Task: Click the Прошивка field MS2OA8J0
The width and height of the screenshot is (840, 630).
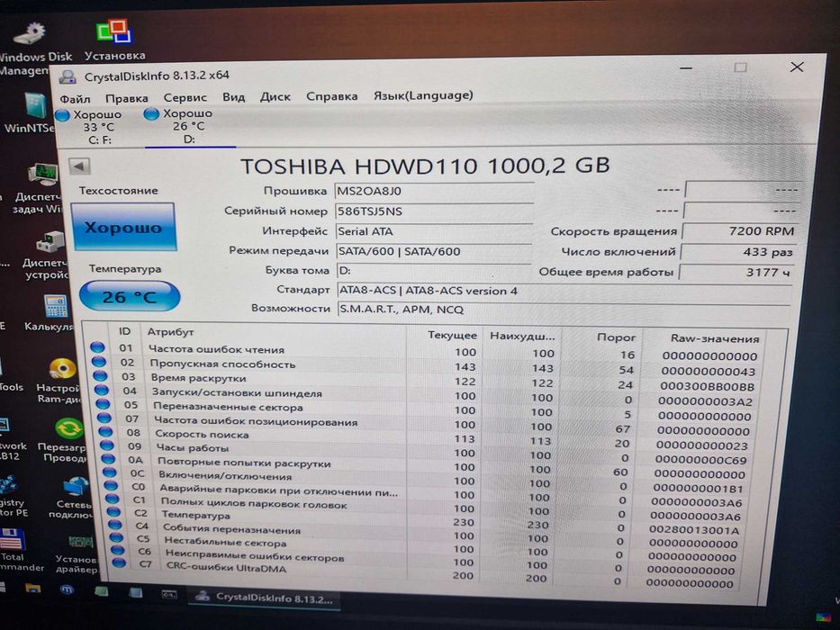Action: point(434,191)
